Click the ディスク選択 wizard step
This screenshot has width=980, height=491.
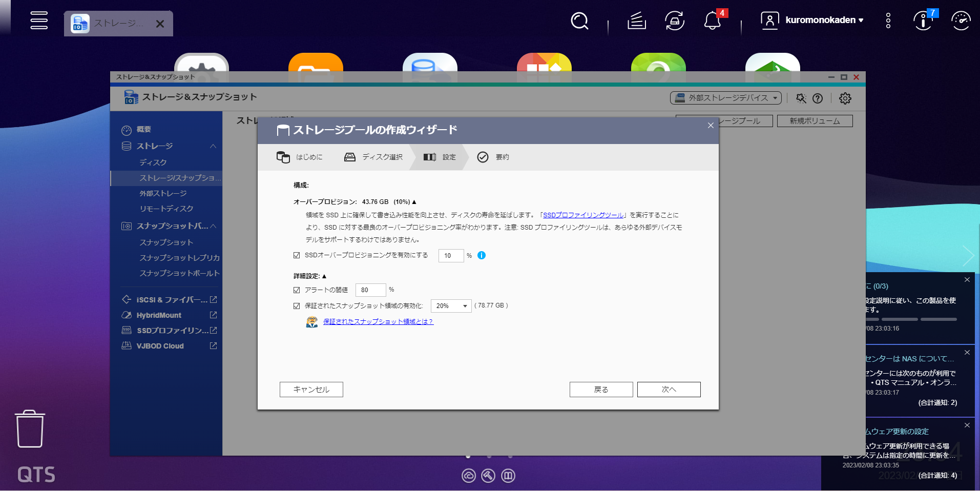pyautogui.click(x=373, y=157)
